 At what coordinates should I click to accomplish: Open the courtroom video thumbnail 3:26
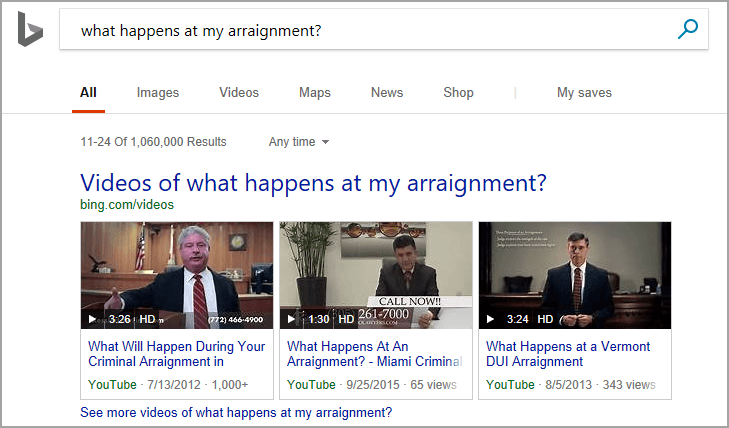(x=177, y=275)
